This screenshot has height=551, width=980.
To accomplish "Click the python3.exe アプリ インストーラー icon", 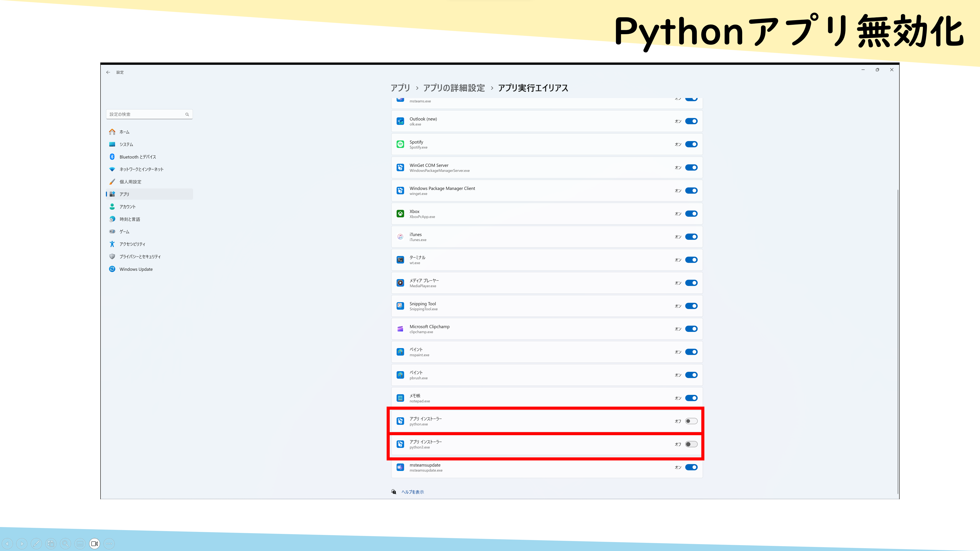I will point(400,445).
